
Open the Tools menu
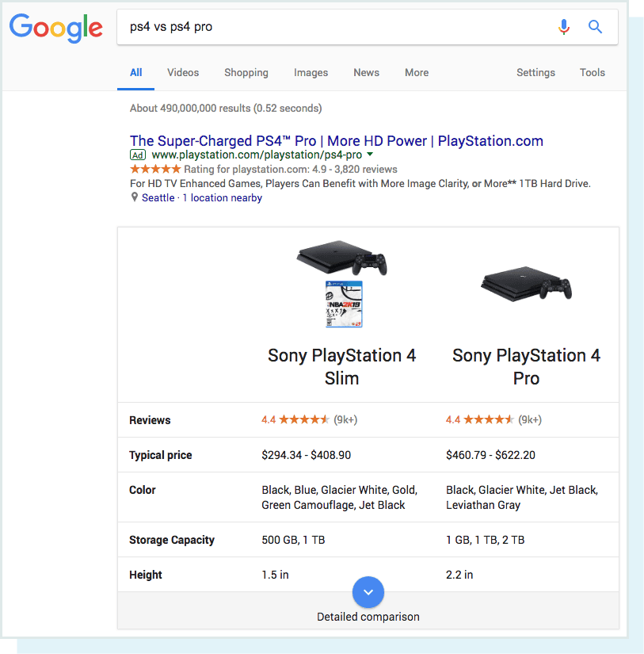(x=592, y=72)
